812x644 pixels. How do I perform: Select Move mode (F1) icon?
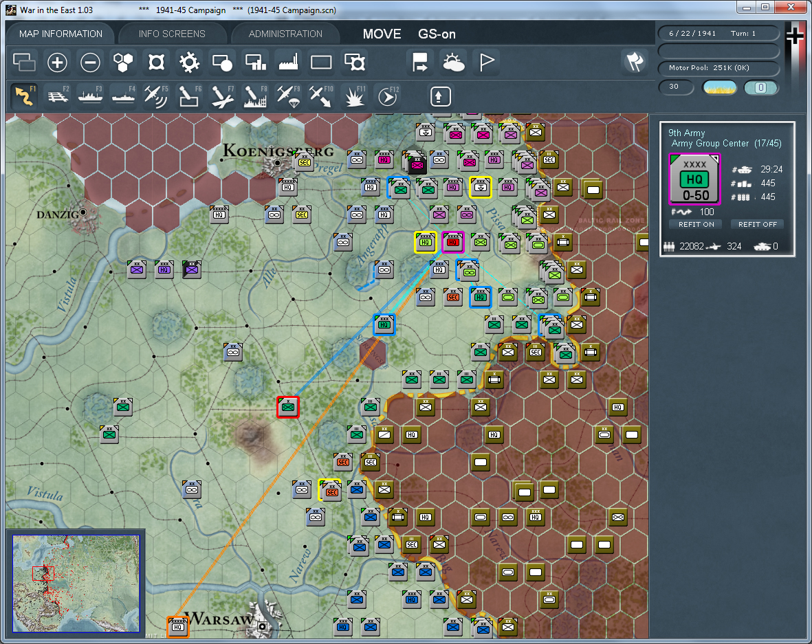(x=24, y=96)
